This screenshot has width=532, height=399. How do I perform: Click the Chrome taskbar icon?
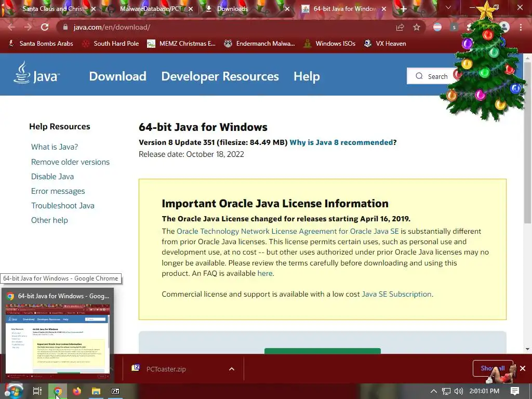[x=58, y=391]
